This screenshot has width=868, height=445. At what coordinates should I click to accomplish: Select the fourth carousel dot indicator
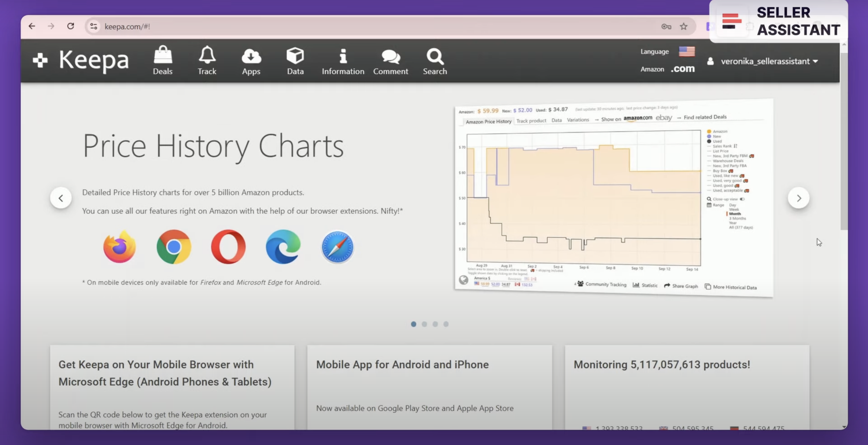pos(446,324)
